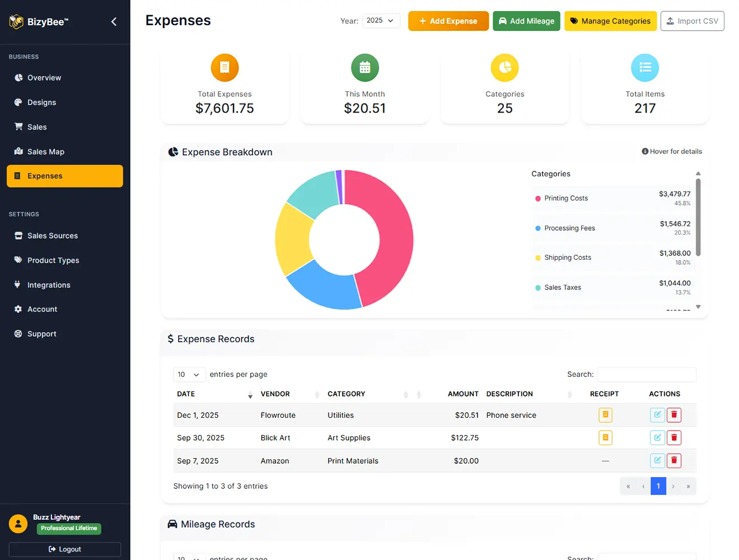This screenshot has width=739, height=560.
Task: Delete the Amazon expense entry
Action: pyautogui.click(x=674, y=460)
